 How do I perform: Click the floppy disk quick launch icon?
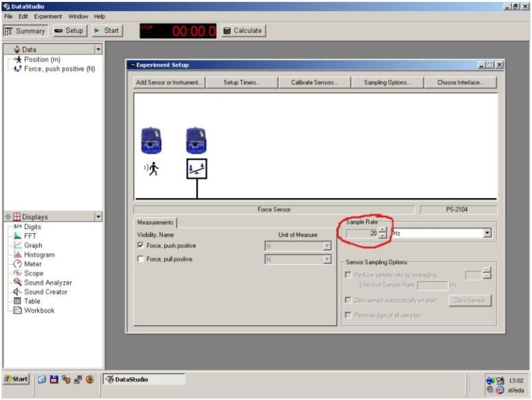coord(54,379)
